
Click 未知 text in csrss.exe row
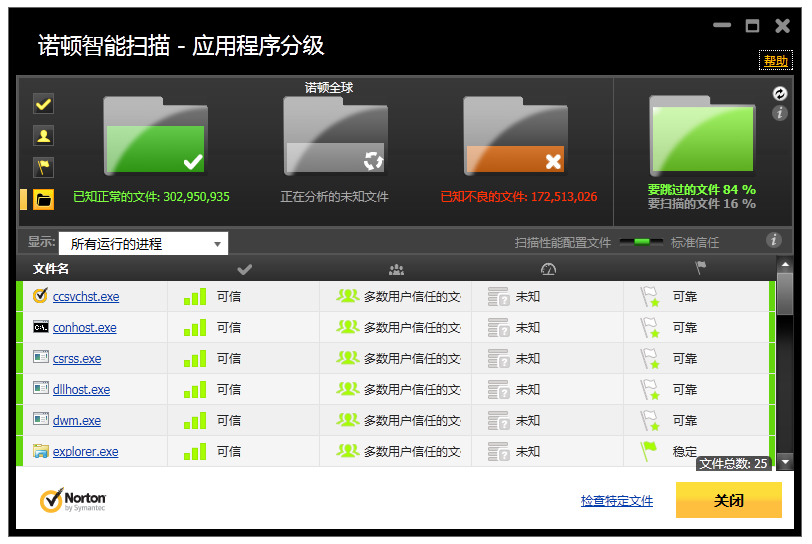(528, 359)
